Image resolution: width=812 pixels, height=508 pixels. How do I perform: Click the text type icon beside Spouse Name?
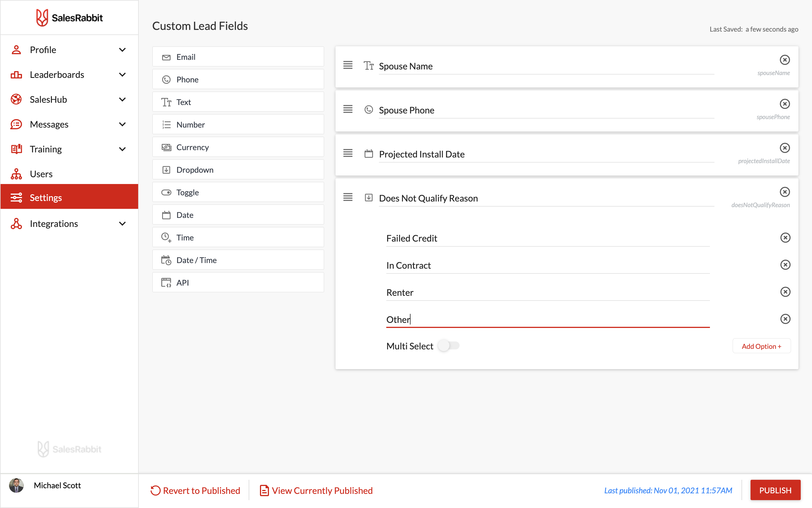[x=369, y=65]
